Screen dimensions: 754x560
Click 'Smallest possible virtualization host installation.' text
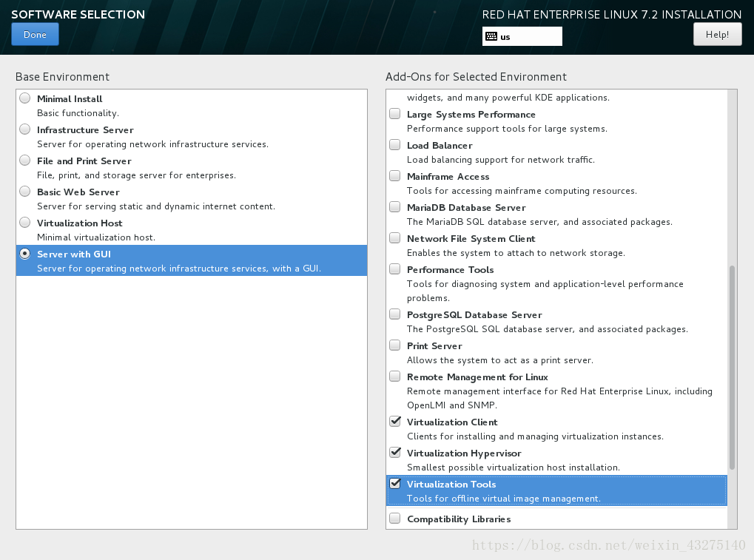coord(513,468)
